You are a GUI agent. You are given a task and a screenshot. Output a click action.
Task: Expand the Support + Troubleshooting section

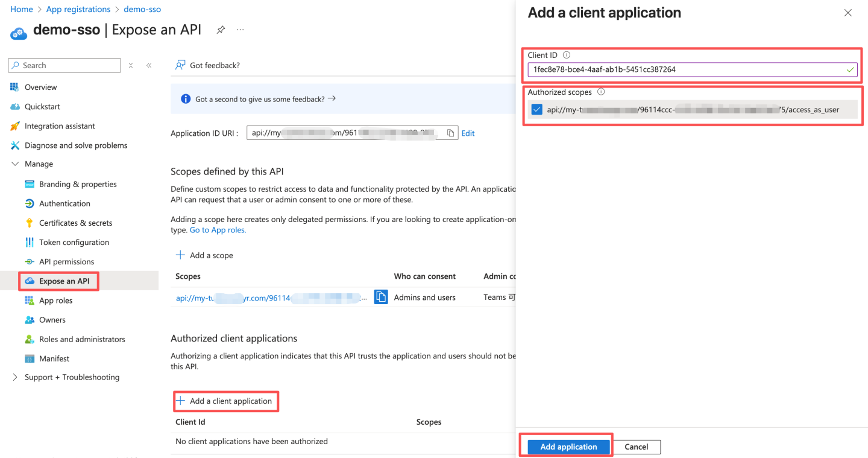16,377
